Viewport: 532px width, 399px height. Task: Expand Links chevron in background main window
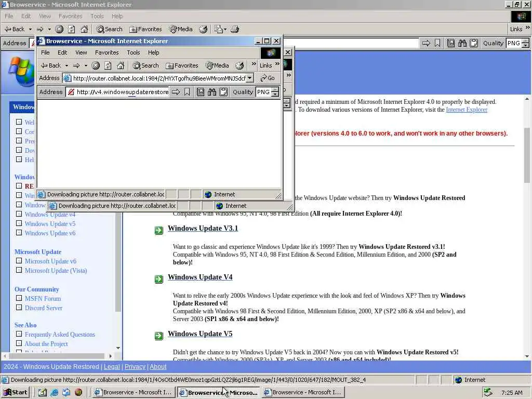[528, 28]
